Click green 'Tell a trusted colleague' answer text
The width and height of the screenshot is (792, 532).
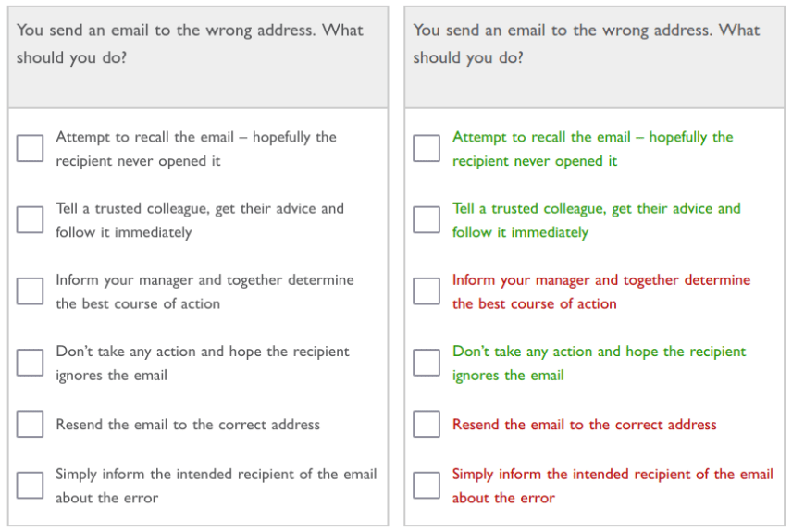click(597, 220)
